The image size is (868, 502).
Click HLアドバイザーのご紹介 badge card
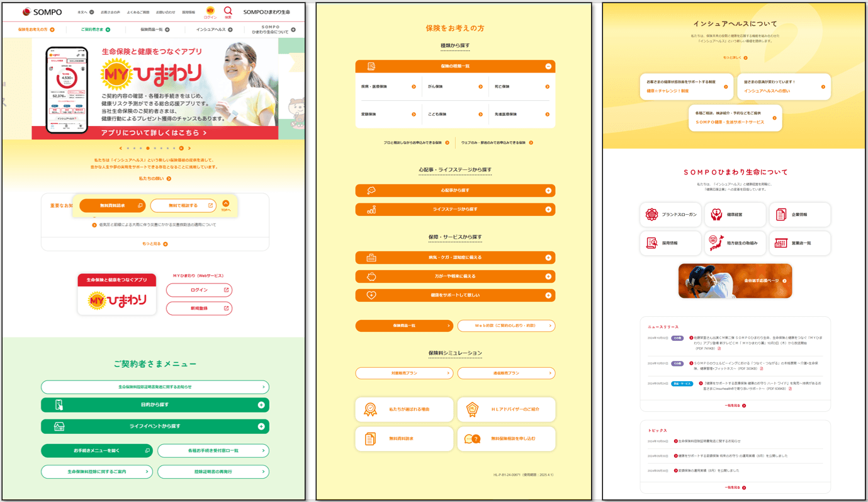click(x=506, y=409)
